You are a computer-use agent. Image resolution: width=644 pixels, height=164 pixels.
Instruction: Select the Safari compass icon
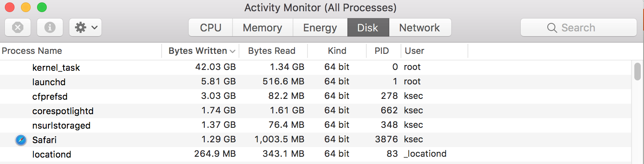point(21,140)
